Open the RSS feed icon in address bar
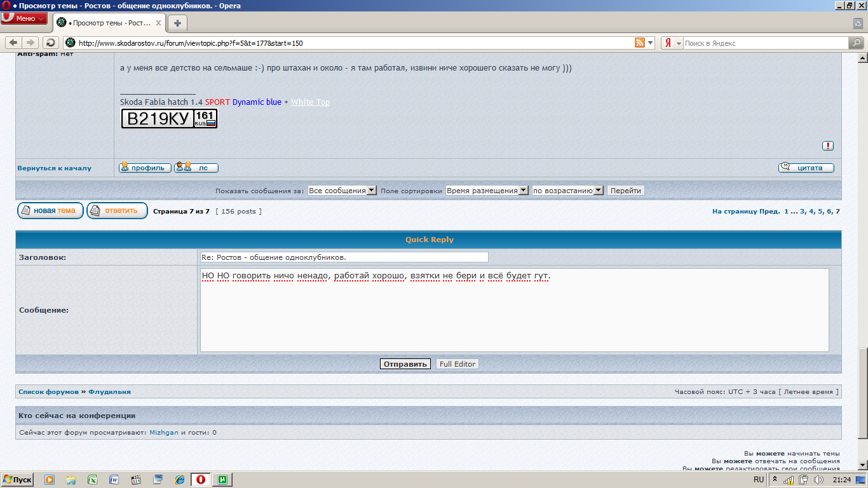 640,43
